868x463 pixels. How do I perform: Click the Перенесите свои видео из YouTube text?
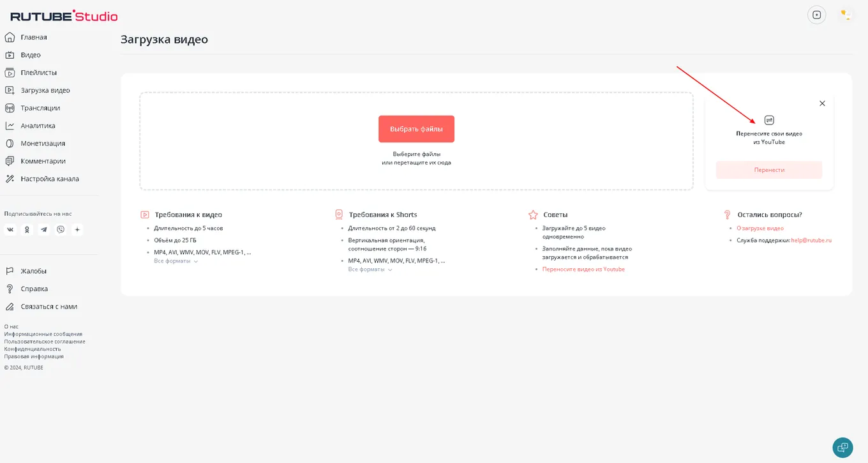769,138
